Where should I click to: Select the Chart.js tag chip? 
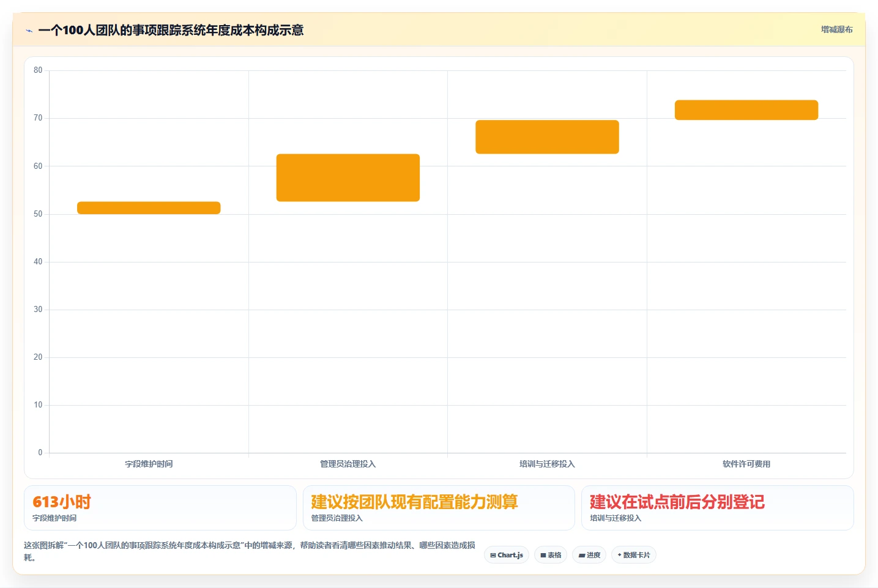coord(507,555)
